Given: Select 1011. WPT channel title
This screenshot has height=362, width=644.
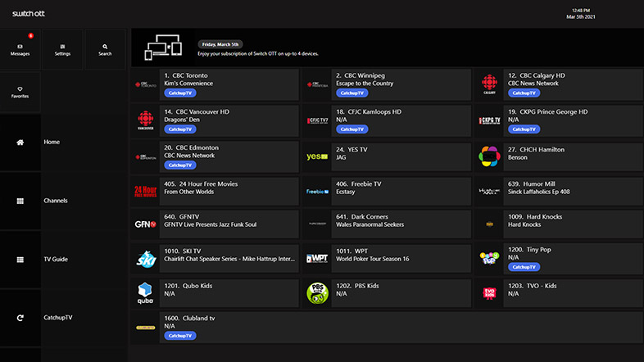Looking at the screenshot, I should pos(352,251).
